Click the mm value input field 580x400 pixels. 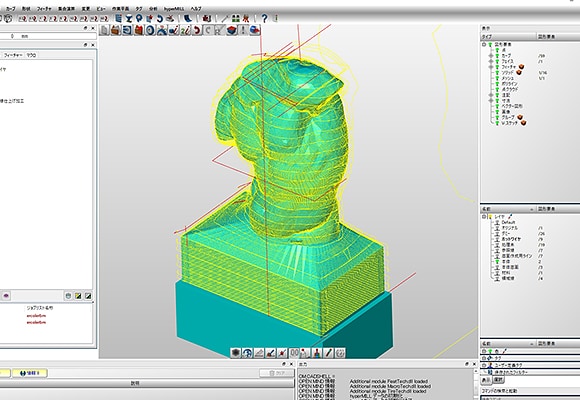[48, 36]
